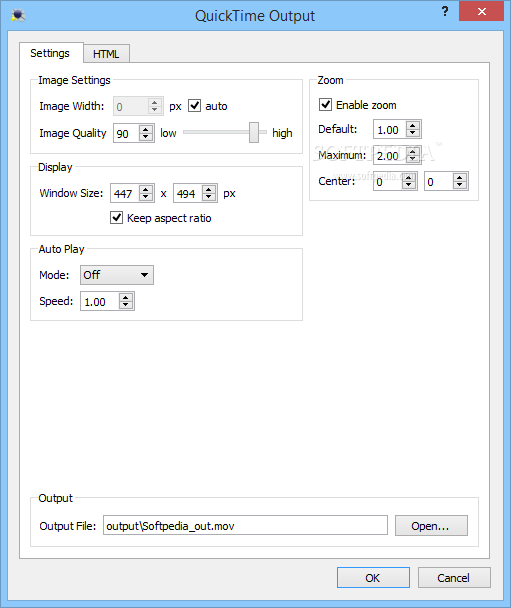
Task: Click the OK button
Action: (373, 578)
